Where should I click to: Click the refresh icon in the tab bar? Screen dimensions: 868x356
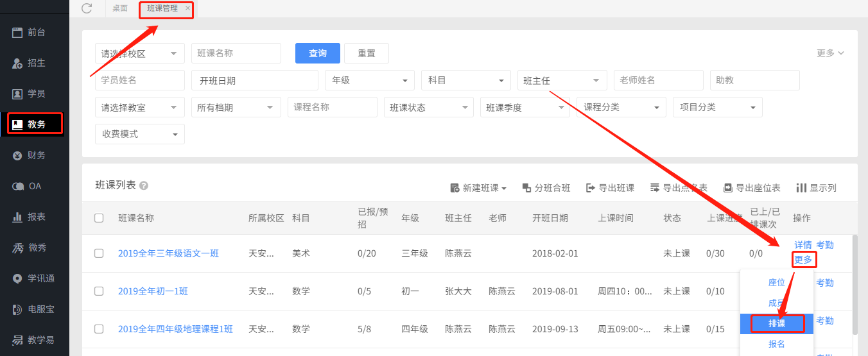click(x=87, y=8)
